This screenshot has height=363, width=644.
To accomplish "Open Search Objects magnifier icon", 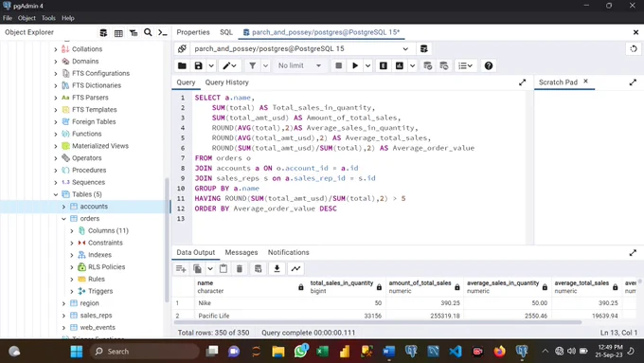I will (x=148, y=32).
